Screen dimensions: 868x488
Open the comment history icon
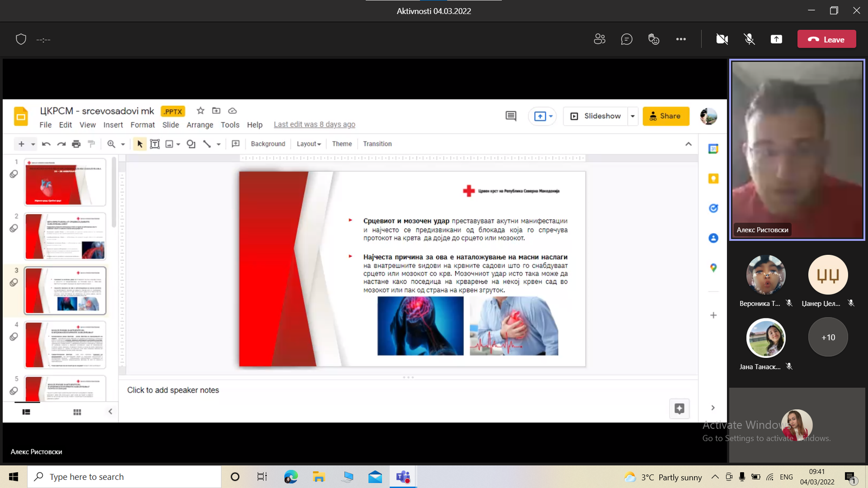(x=510, y=116)
